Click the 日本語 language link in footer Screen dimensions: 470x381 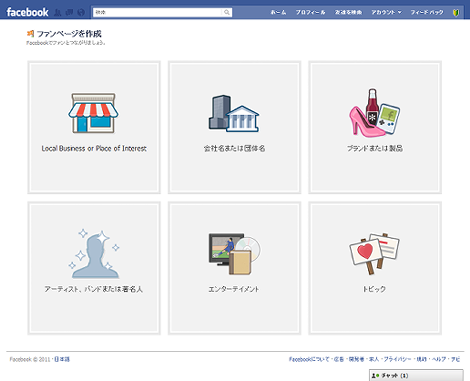62,359
